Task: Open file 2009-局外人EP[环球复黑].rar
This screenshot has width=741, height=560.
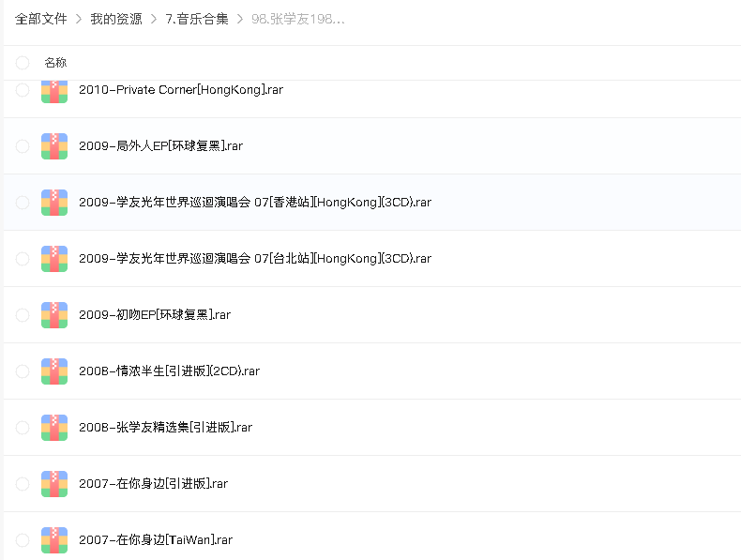Action: [160, 146]
